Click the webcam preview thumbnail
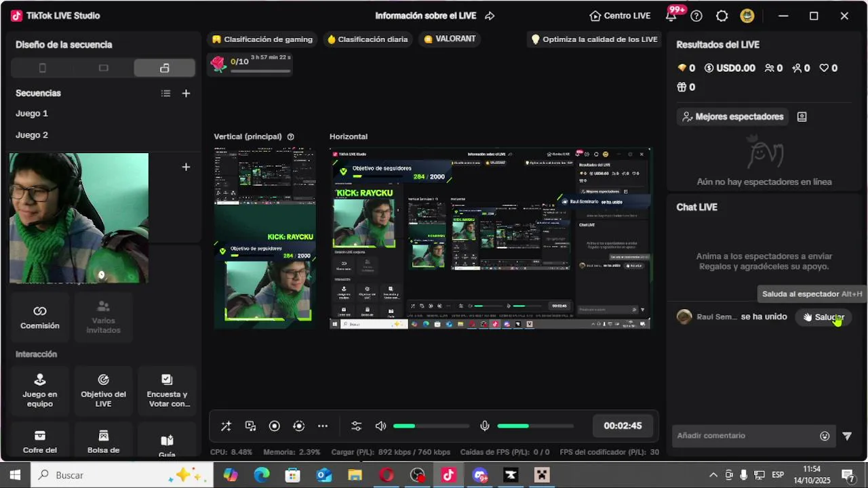This screenshot has height=488, width=868. [79, 218]
